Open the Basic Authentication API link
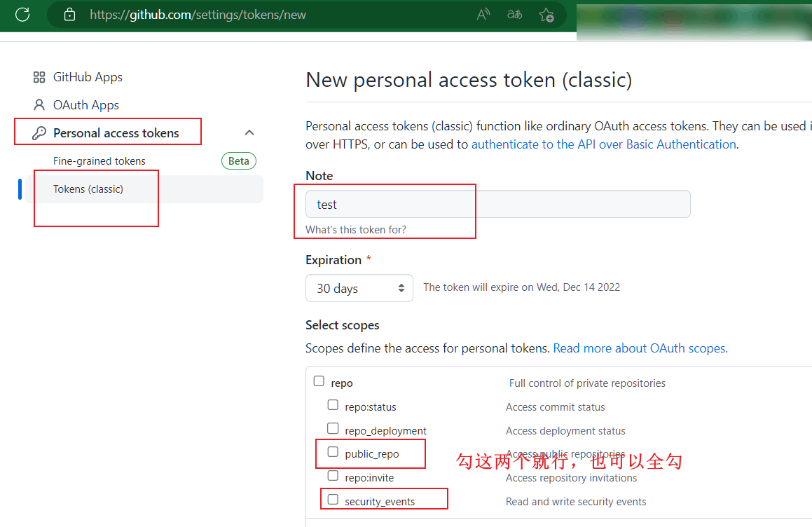 (603, 144)
